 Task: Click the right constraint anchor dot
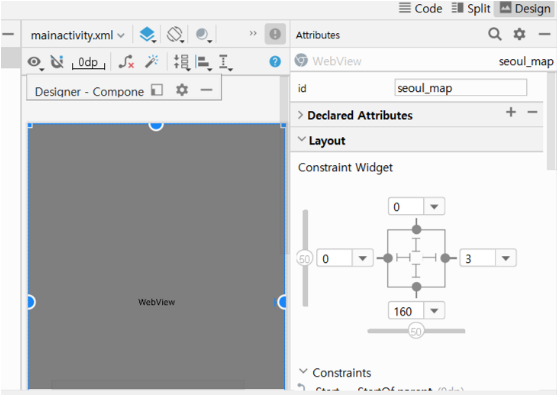[x=445, y=258]
